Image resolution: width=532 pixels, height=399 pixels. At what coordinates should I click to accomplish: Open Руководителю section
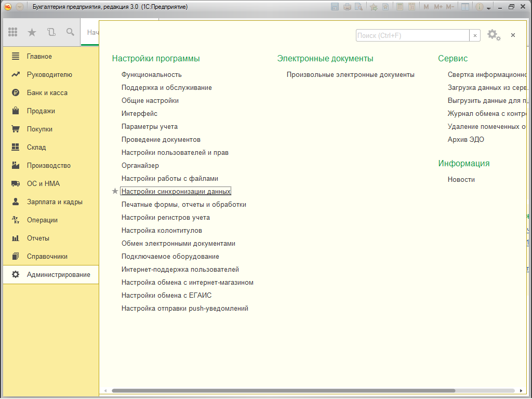coord(49,75)
